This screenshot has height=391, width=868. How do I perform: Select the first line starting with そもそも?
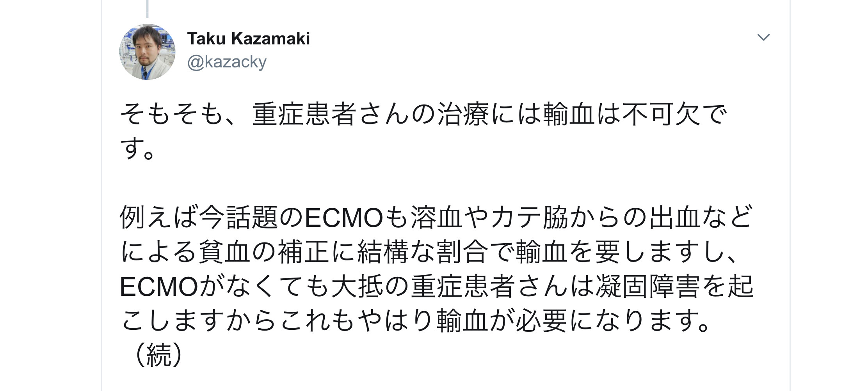pyautogui.click(x=423, y=114)
